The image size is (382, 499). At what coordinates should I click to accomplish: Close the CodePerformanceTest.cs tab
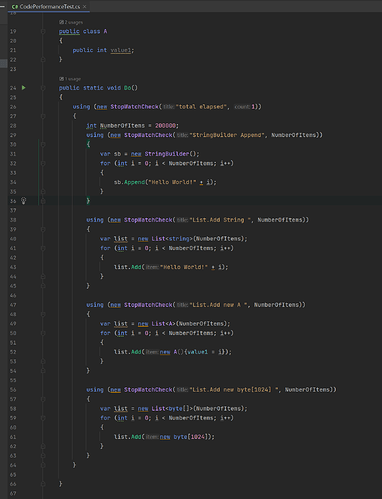[x=85, y=6]
